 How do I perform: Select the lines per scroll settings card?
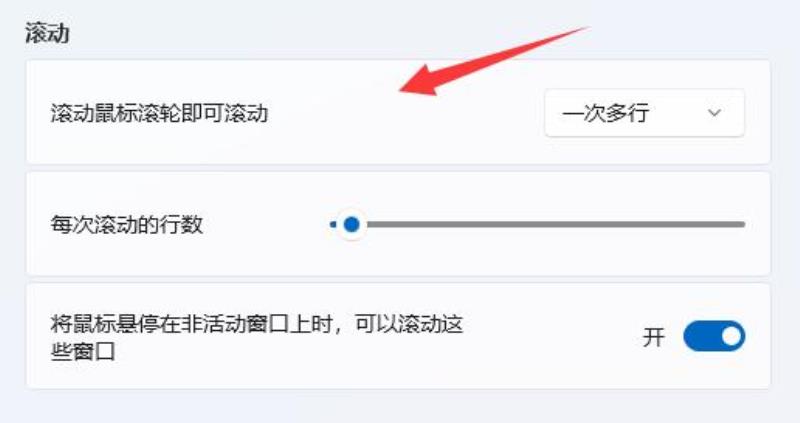[398, 223]
